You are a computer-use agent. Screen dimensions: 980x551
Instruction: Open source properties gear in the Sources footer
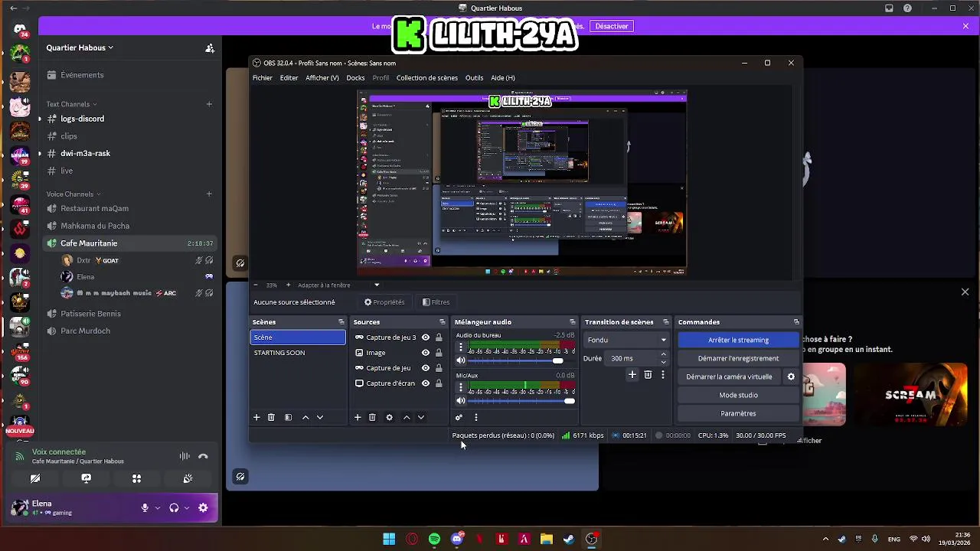click(389, 417)
